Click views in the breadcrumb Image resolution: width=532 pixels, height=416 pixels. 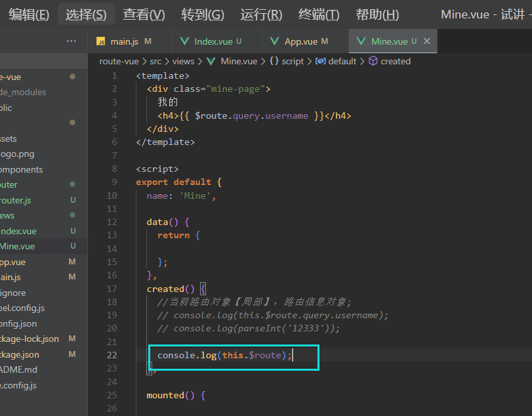pyautogui.click(x=183, y=62)
